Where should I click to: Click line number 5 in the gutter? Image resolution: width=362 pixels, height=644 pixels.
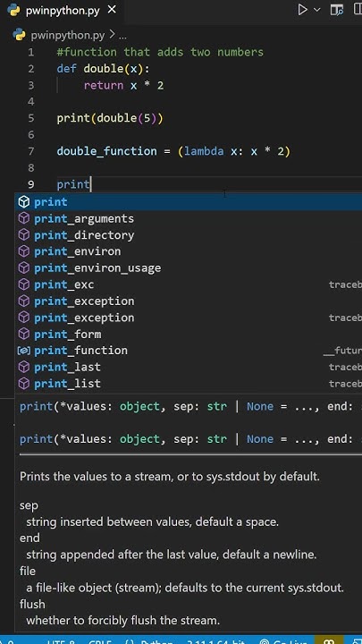[31, 118]
